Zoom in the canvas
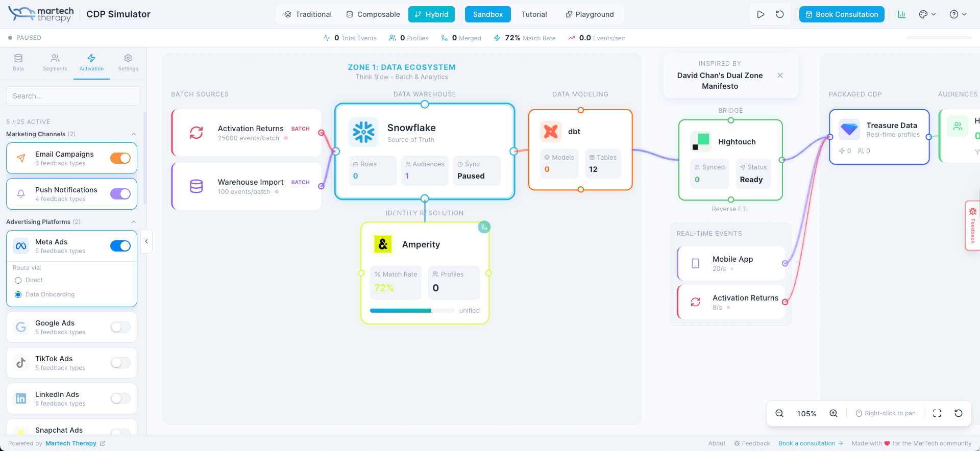 (834, 413)
